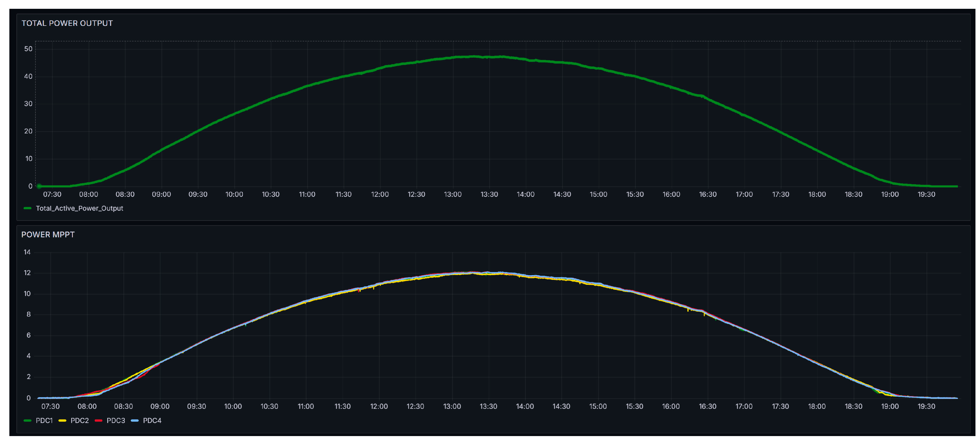
Task: Click the 09:00 label on Power MPPT axis
Action: pos(160,406)
